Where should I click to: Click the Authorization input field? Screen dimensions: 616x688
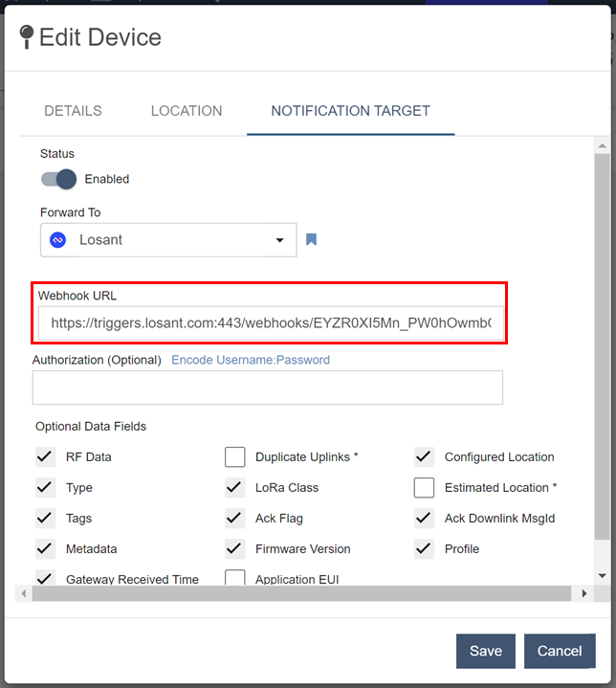pos(268,388)
